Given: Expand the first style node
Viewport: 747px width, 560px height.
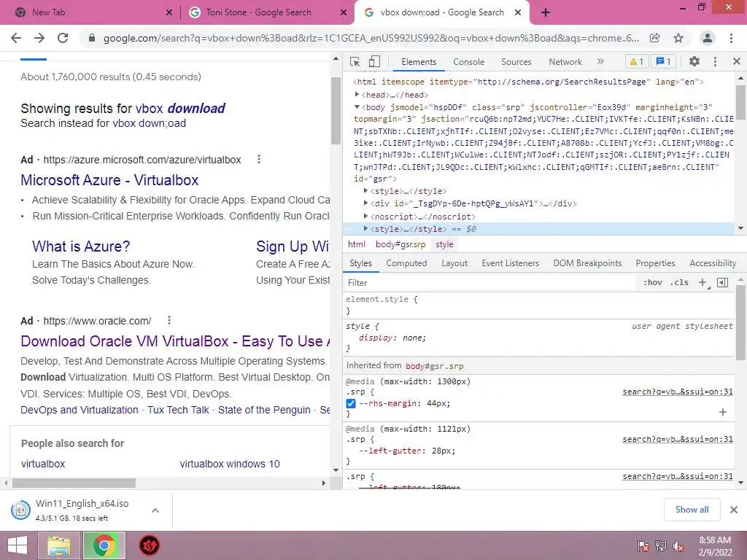Looking at the screenshot, I should coord(365,190).
